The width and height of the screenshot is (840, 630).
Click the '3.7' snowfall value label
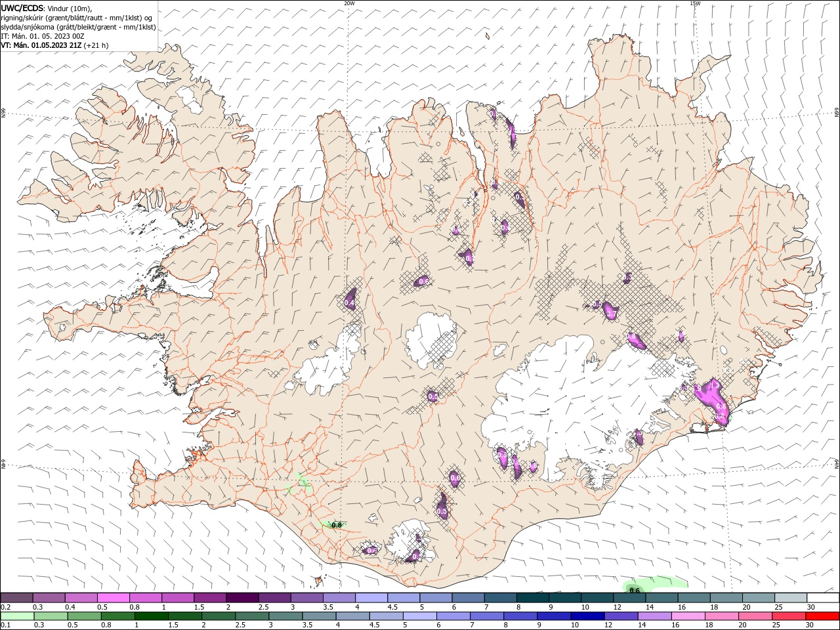point(612,315)
